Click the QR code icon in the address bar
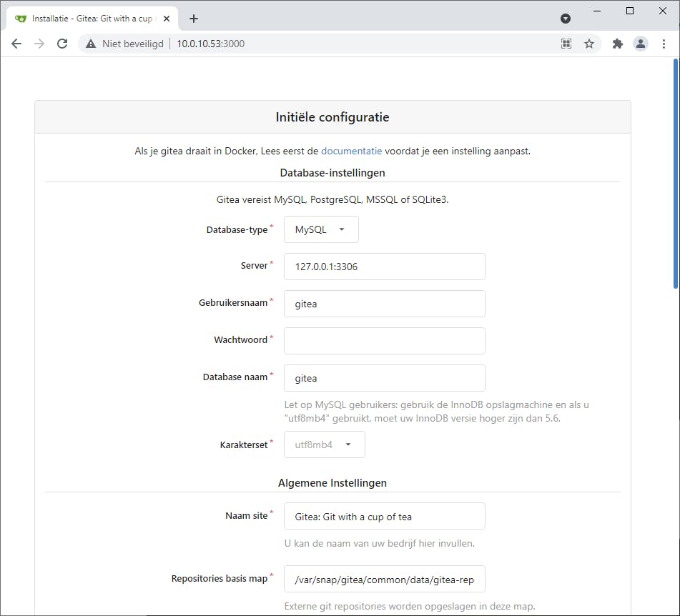The image size is (680, 616). point(566,44)
